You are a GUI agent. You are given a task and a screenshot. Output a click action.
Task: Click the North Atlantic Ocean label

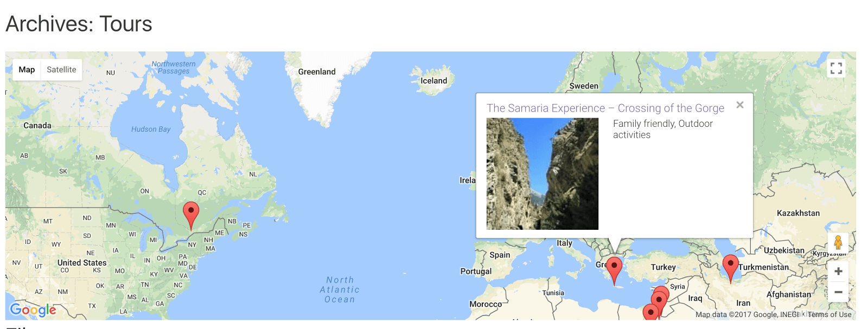tap(340, 289)
